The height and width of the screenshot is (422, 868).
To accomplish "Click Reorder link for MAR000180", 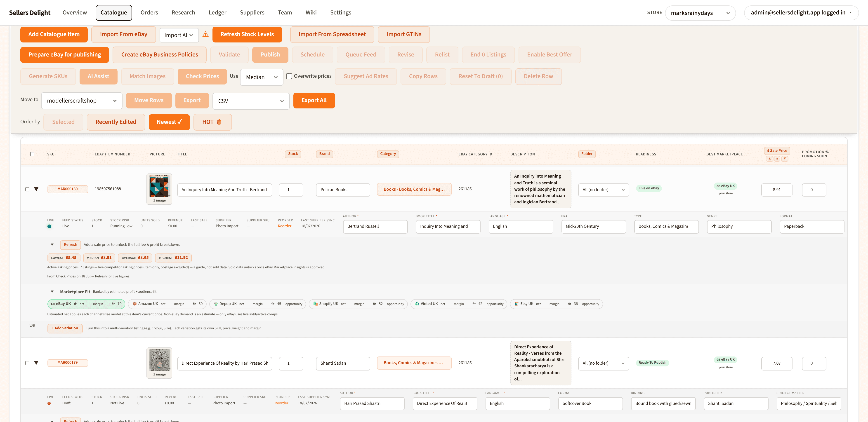I will (284, 226).
